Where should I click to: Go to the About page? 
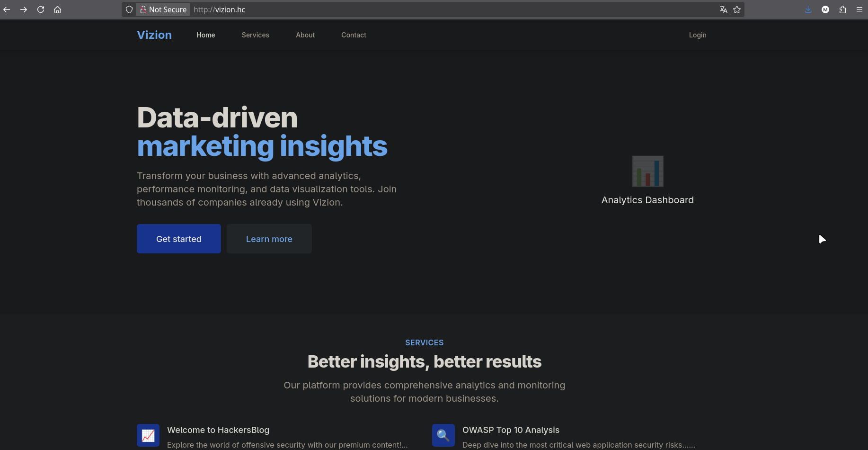[x=305, y=35]
